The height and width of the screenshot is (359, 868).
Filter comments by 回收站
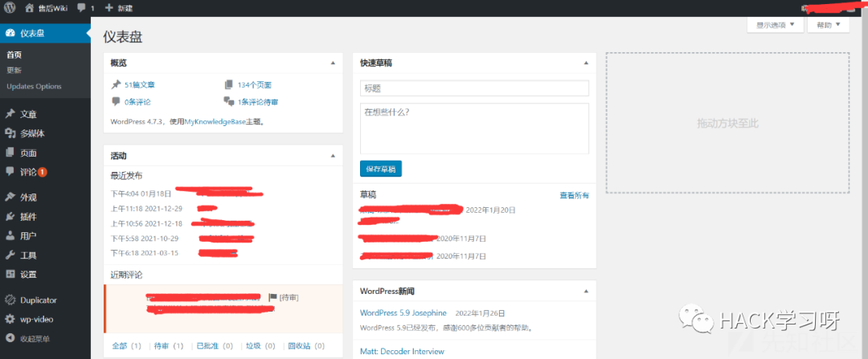299,345
